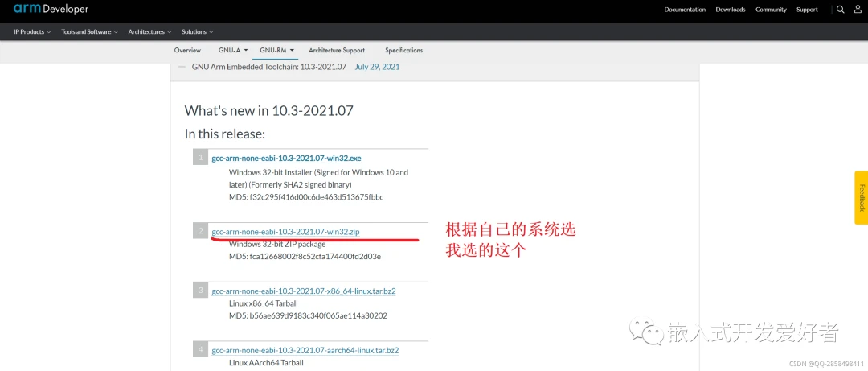868x371 pixels.
Task: Open Downloads in the top bar
Action: 730,10
